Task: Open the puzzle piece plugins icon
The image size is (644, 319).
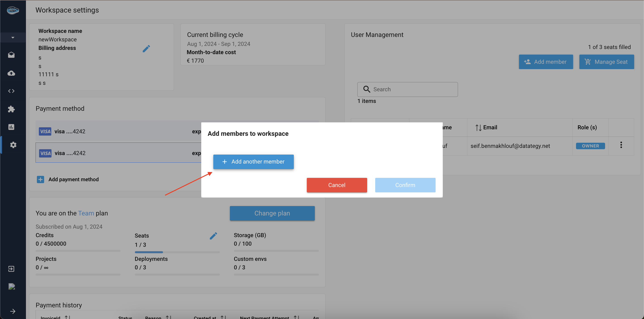Action: click(x=11, y=109)
